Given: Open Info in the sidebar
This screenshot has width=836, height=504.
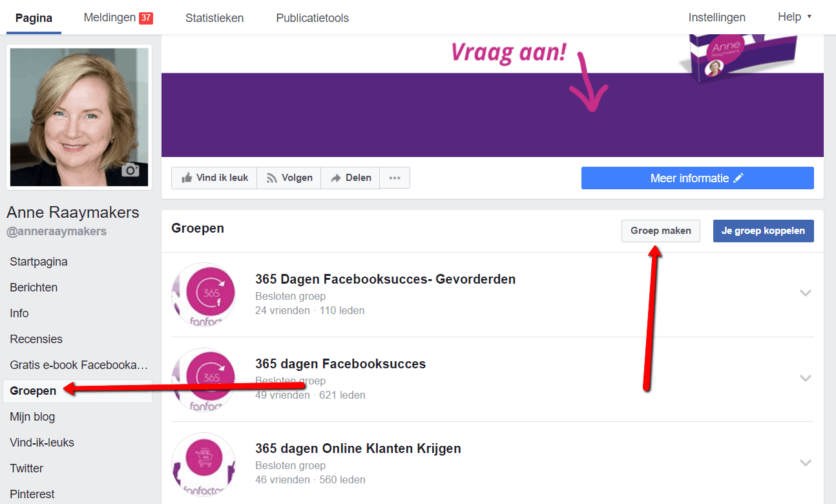Looking at the screenshot, I should (x=19, y=313).
